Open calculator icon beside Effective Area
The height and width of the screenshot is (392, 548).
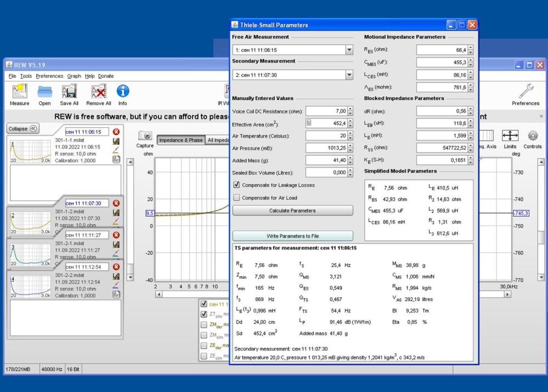point(309,123)
